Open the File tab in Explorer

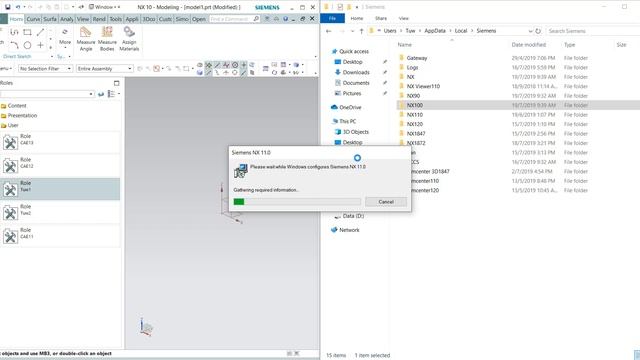[332, 18]
